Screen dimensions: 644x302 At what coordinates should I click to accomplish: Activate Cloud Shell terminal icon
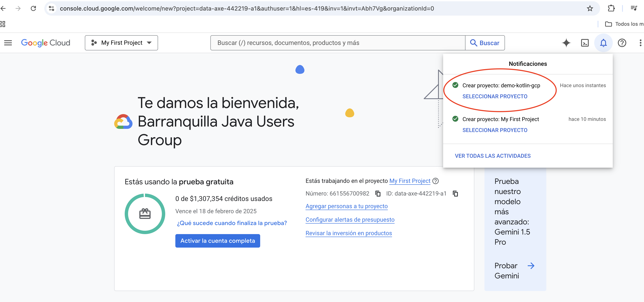585,43
